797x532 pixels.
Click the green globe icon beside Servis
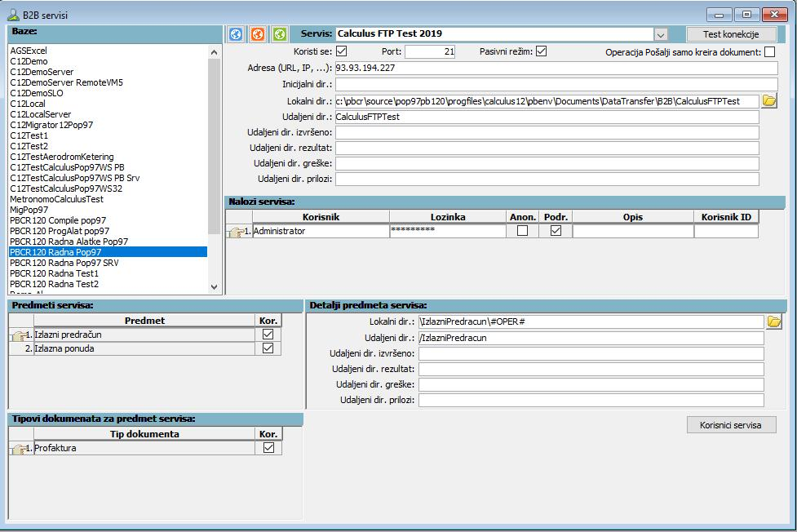[280, 34]
